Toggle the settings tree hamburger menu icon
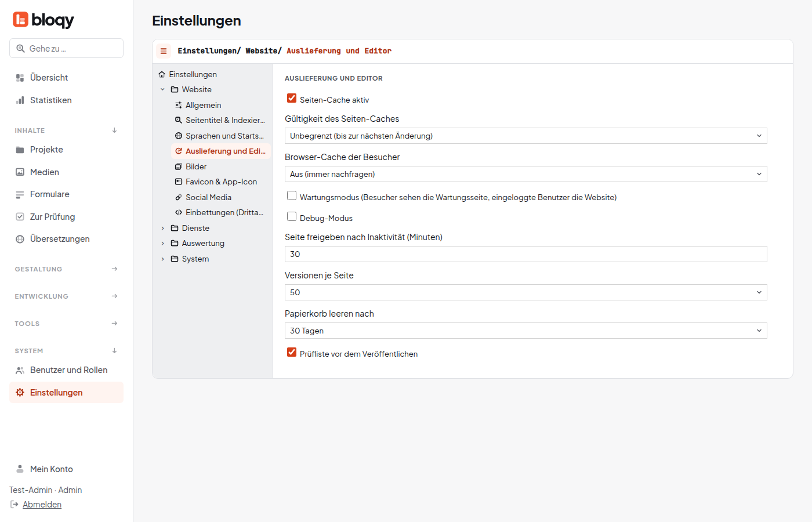Viewport: 812px width, 522px height. coord(164,51)
